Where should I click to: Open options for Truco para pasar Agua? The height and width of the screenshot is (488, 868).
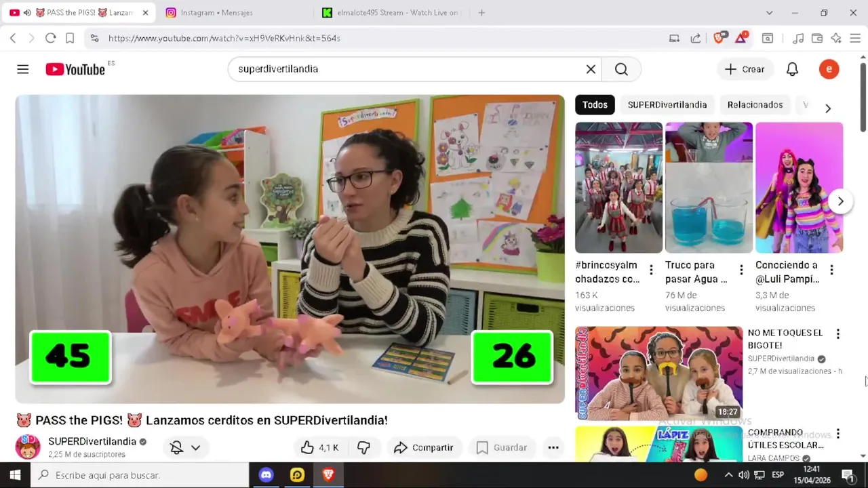click(x=741, y=270)
